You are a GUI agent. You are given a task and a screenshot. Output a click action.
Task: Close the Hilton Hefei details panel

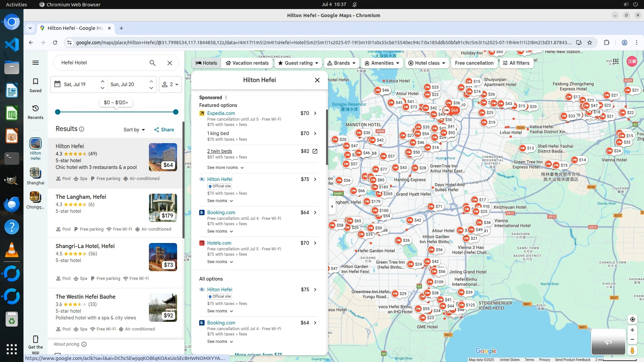pyautogui.click(x=317, y=80)
